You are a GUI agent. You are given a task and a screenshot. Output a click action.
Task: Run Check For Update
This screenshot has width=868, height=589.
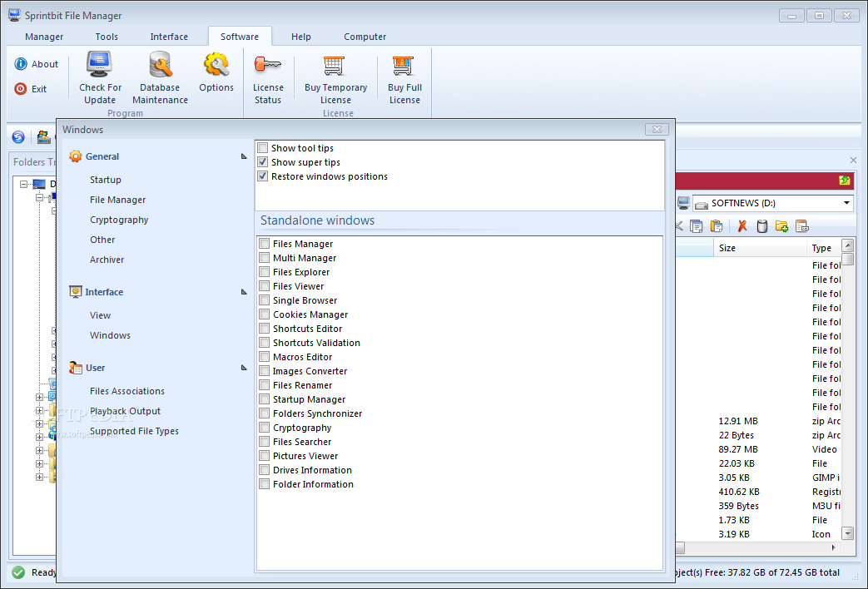tap(100, 77)
